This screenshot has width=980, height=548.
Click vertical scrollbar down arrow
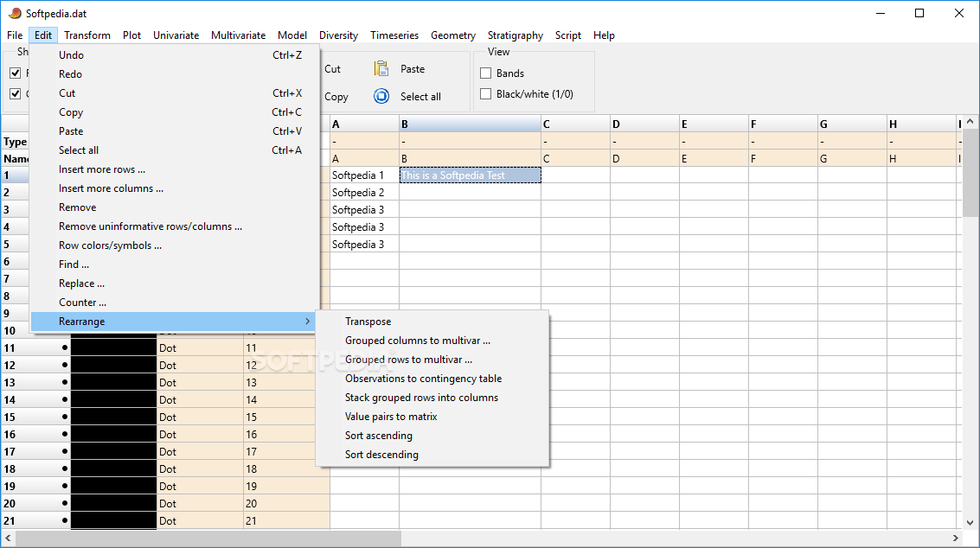[x=970, y=523]
